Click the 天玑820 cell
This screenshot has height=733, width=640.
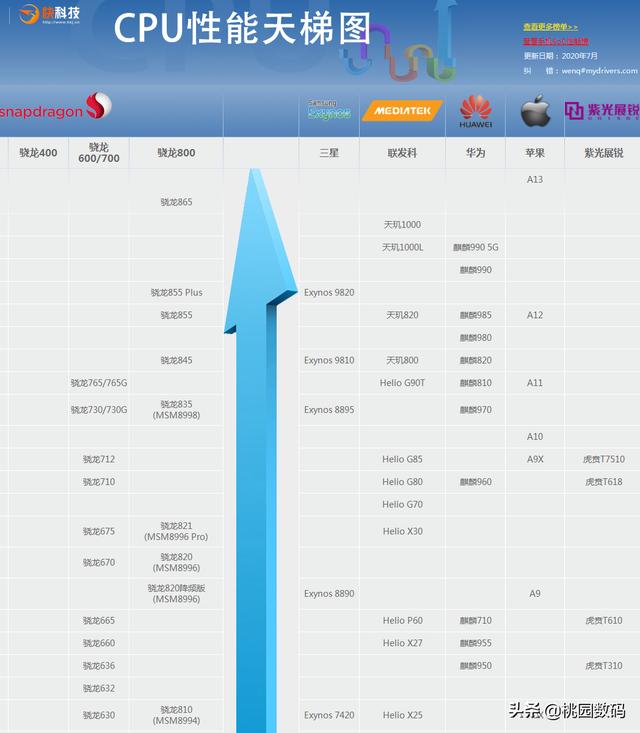pyautogui.click(x=402, y=315)
